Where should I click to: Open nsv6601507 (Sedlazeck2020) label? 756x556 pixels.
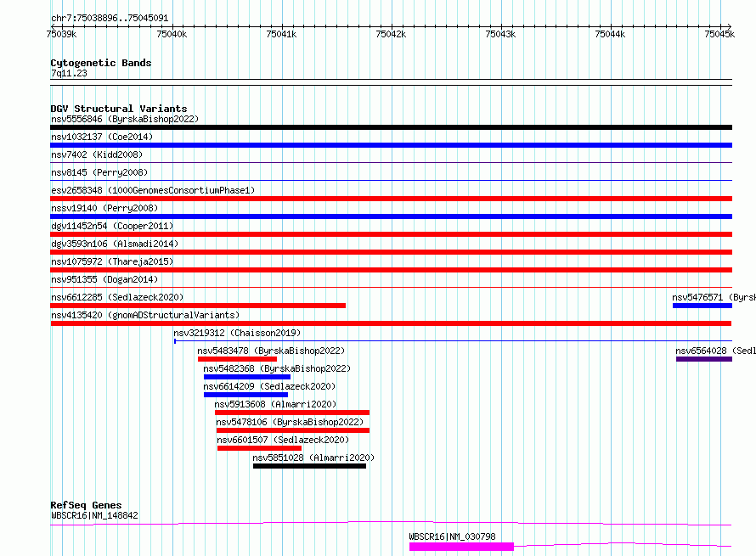283,440
